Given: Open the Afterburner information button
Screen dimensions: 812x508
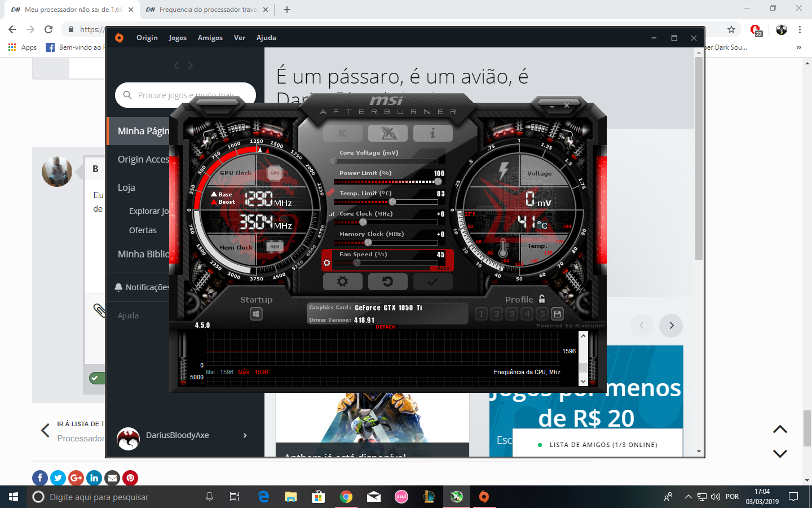Looking at the screenshot, I should click(x=433, y=133).
